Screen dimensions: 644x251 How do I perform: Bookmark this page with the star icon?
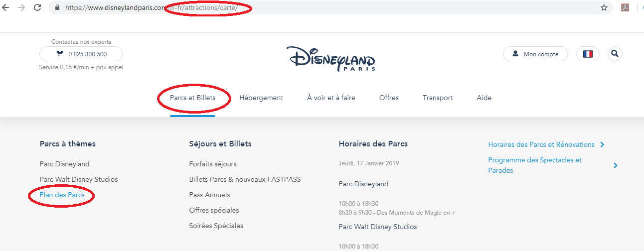point(604,7)
